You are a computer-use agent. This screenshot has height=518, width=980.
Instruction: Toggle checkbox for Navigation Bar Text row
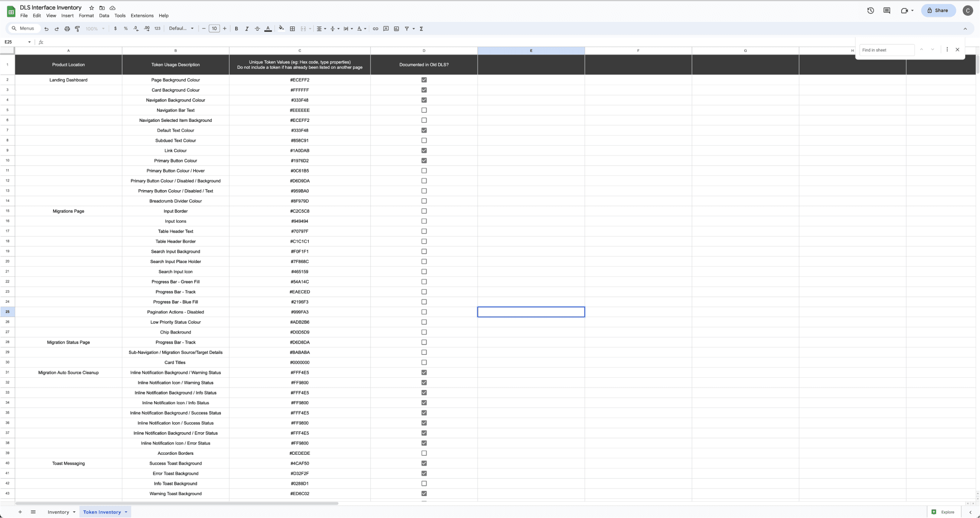click(424, 111)
